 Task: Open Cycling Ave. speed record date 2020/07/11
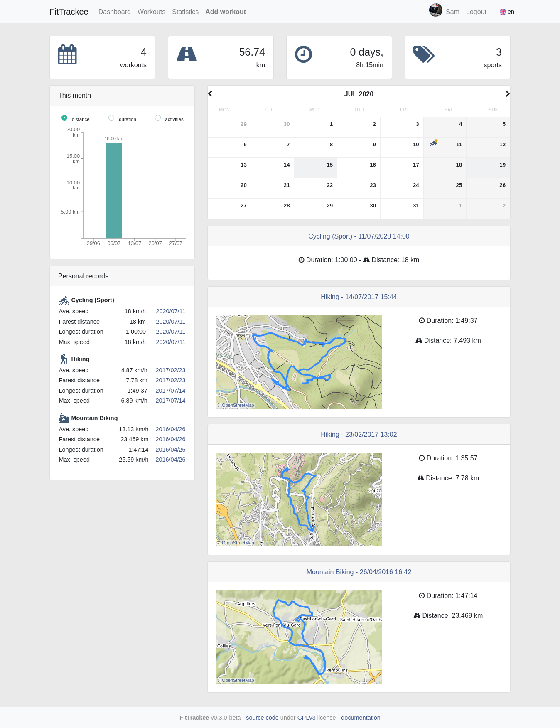click(x=171, y=311)
